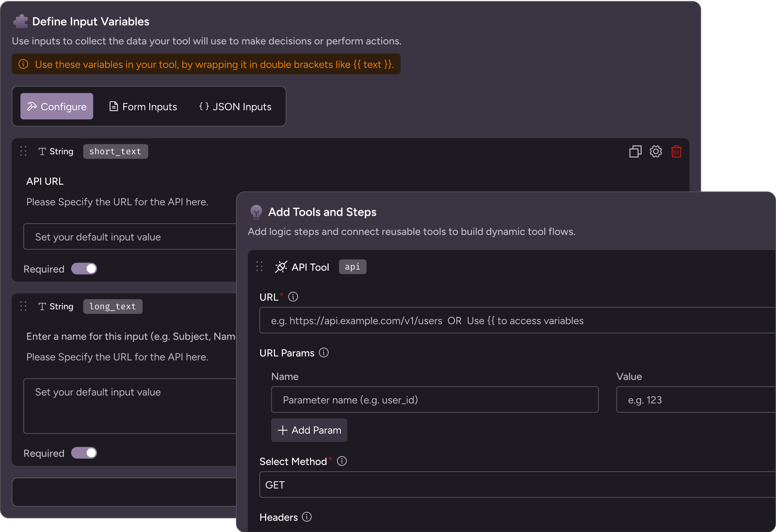The width and height of the screenshot is (776, 532).
Task: Delete the short_text input with trash icon
Action: tap(676, 152)
